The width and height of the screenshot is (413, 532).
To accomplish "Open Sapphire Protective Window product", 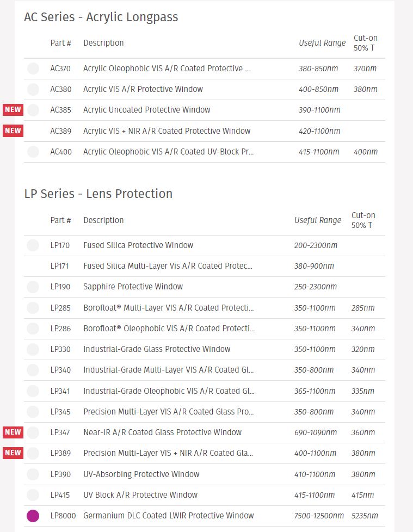I will coord(133,287).
